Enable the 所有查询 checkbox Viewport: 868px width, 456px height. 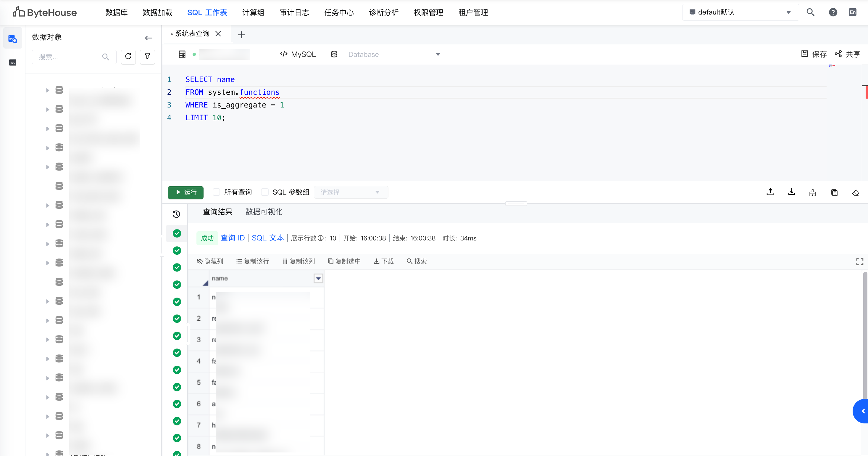(216, 192)
